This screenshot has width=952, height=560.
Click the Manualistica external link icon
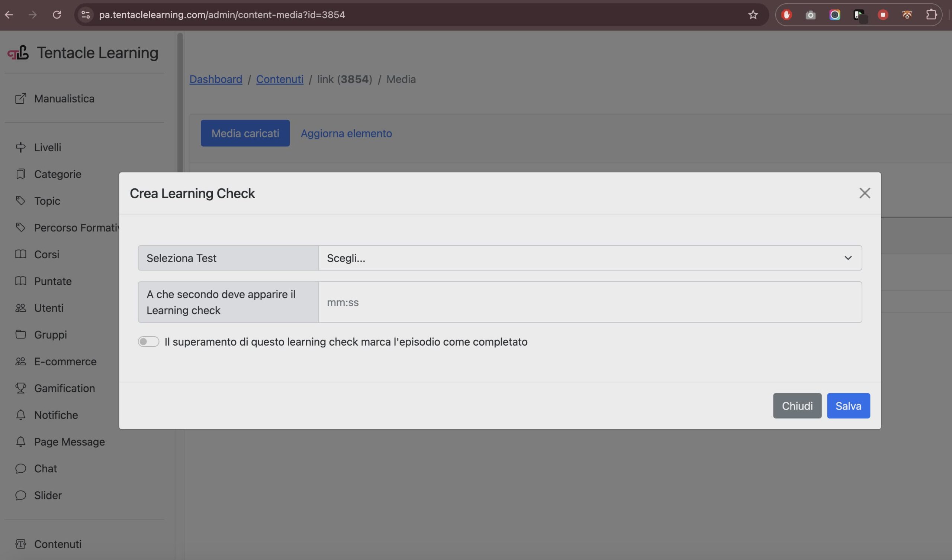pos(21,98)
